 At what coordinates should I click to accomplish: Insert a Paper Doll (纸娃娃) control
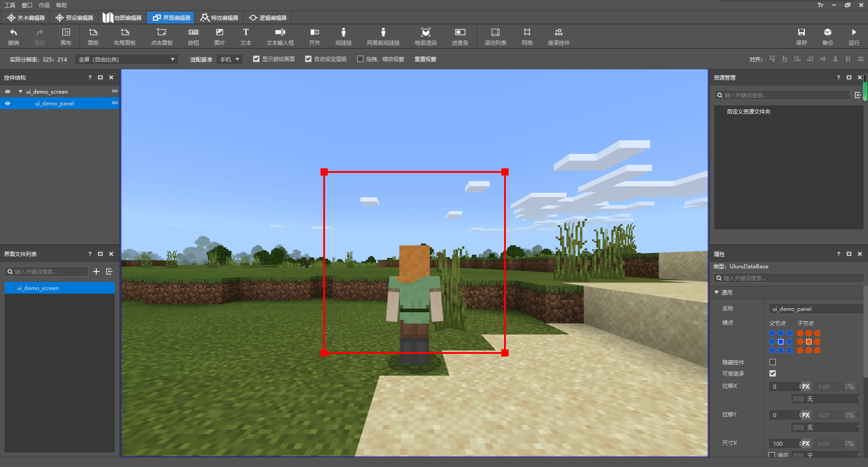[x=344, y=37]
